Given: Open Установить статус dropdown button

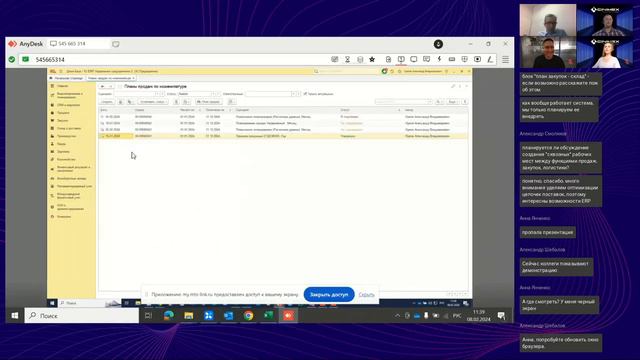Looking at the screenshot, I should pos(153,102).
